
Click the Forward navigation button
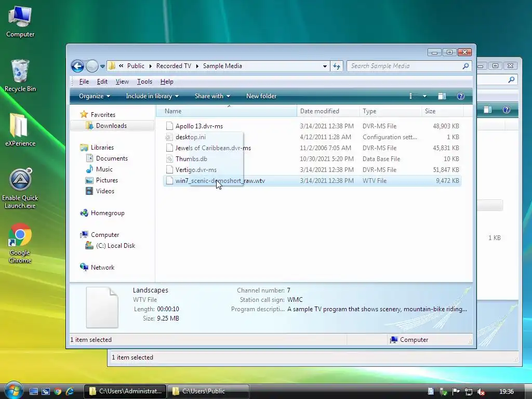[x=91, y=66]
